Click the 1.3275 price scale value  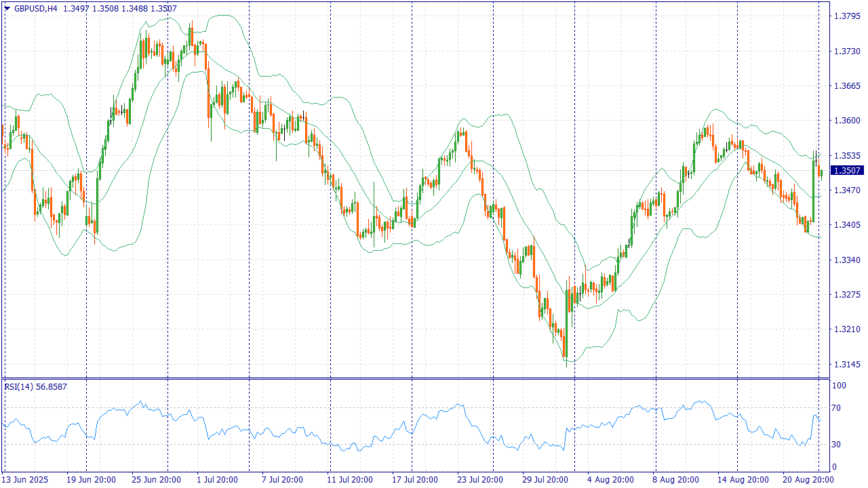click(847, 295)
